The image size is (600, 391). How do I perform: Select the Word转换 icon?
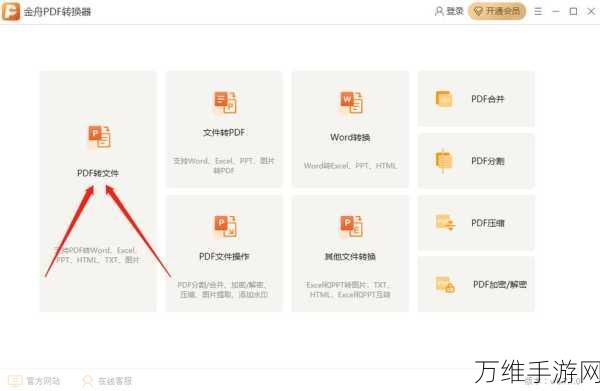pyautogui.click(x=351, y=102)
